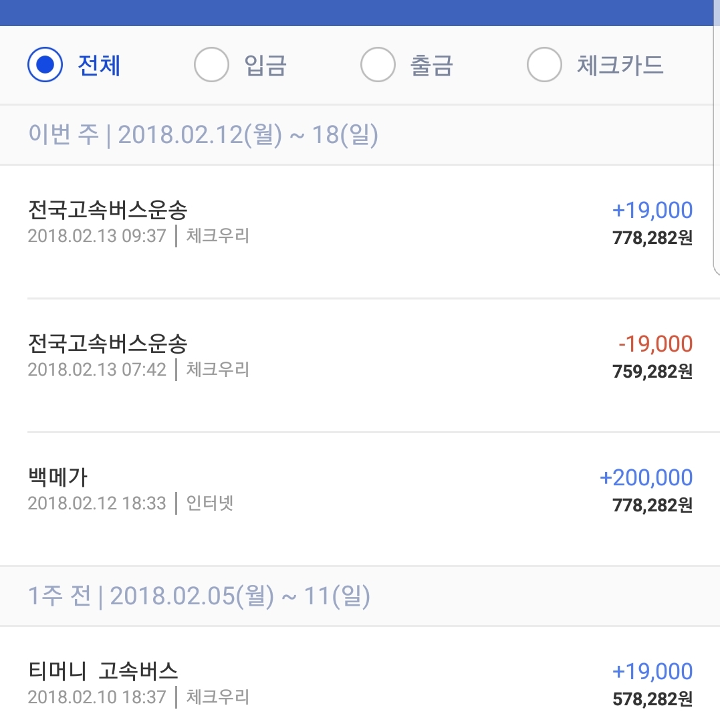Click the 578,282원 balance
The height and width of the screenshot is (728, 720).
pyautogui.click(x=652, y=699)
